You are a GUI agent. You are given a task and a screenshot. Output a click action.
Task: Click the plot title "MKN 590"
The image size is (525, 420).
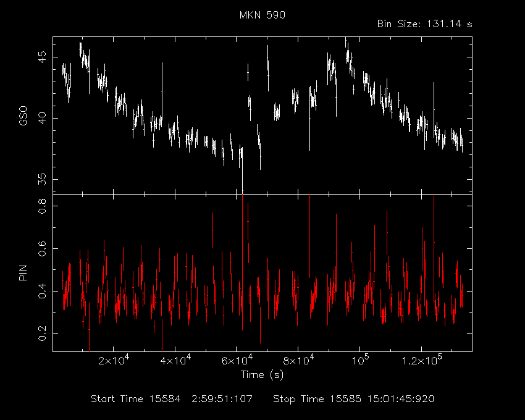(x=262, y=15)
